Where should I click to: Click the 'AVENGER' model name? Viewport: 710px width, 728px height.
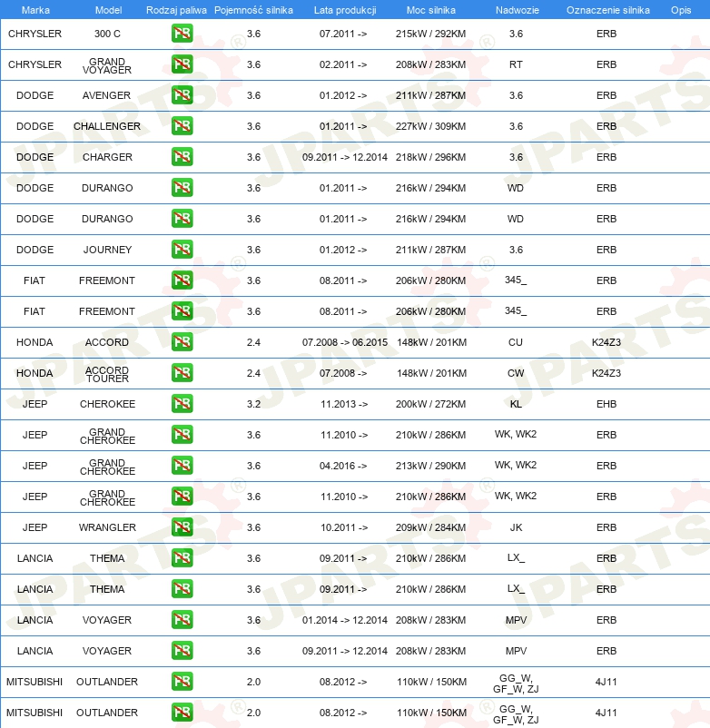point(107,95)
